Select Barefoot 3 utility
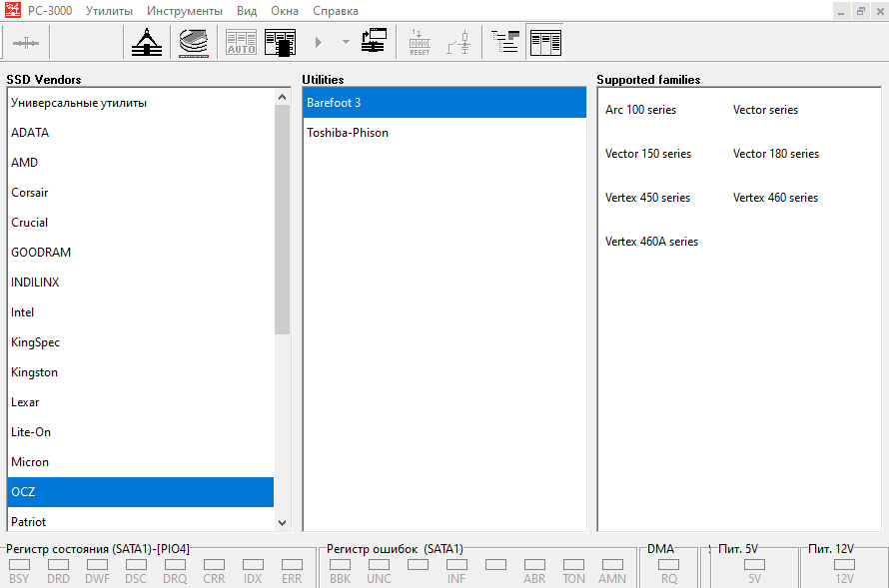This screenshot has height=588, width=889. pos(444,103)
